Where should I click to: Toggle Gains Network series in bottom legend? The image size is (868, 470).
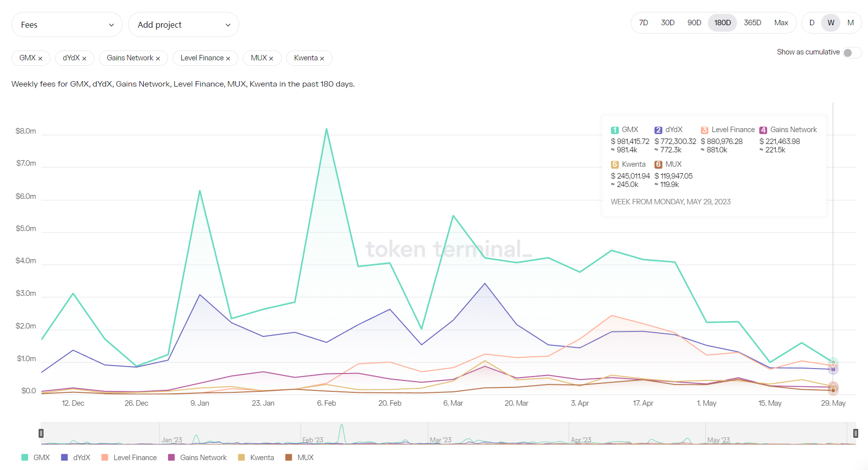pos(197,458)
